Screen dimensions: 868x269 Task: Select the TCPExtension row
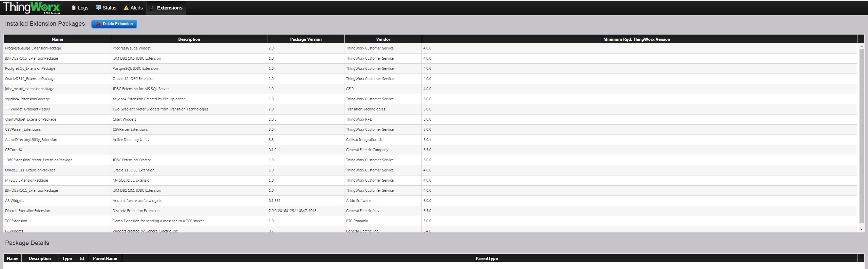click(430, 221)
